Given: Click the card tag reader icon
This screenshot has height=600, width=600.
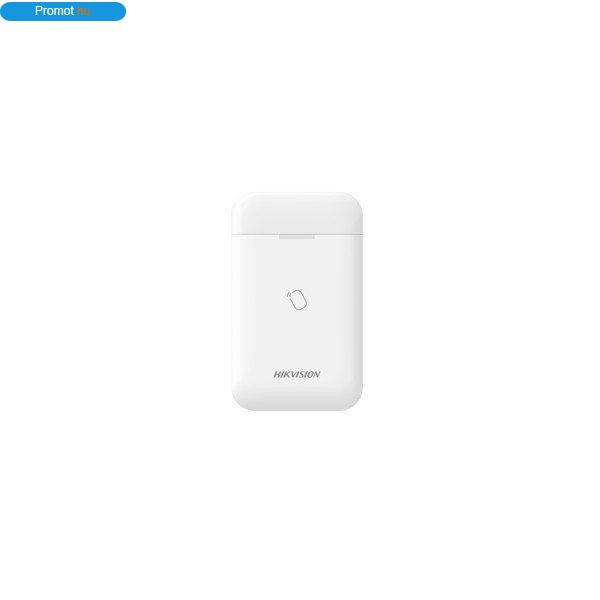Looking at the screenshot, I should (x=297, y=300).
